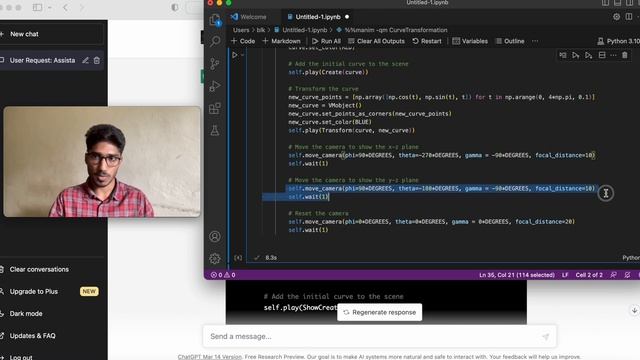Click the %%manim CurveTransformation breadcrumb
640x360 pixels.
pos(392,30)
